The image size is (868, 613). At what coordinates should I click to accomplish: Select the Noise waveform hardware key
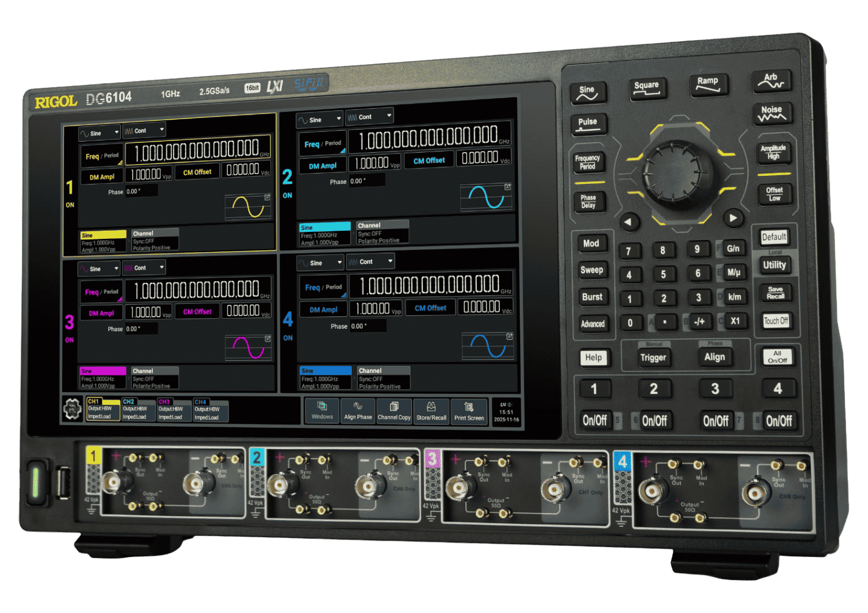tap(772, 114)
